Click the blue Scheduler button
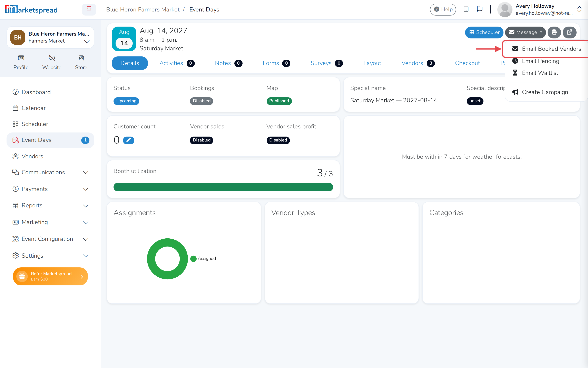This screenshot has height=368, width=588. 484,32
